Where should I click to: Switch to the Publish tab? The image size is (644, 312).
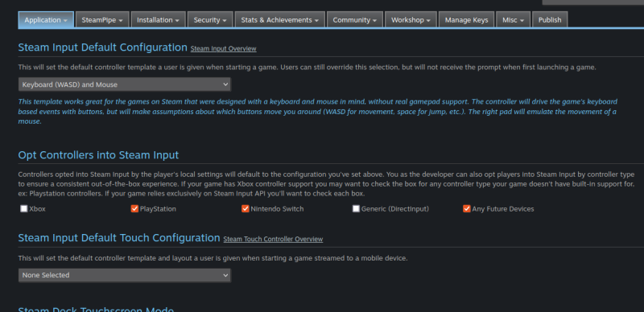[550, 20]
